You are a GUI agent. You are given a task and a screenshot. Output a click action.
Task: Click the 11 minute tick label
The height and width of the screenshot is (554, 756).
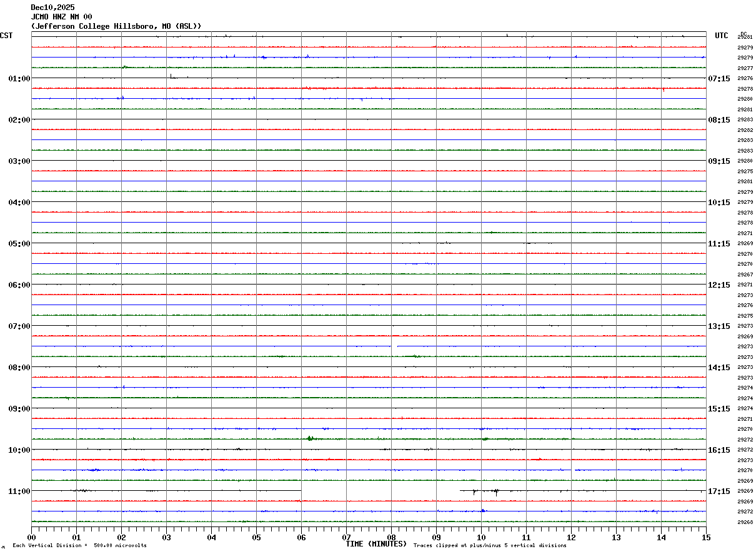pyautogui.click(x=526, y=537)
